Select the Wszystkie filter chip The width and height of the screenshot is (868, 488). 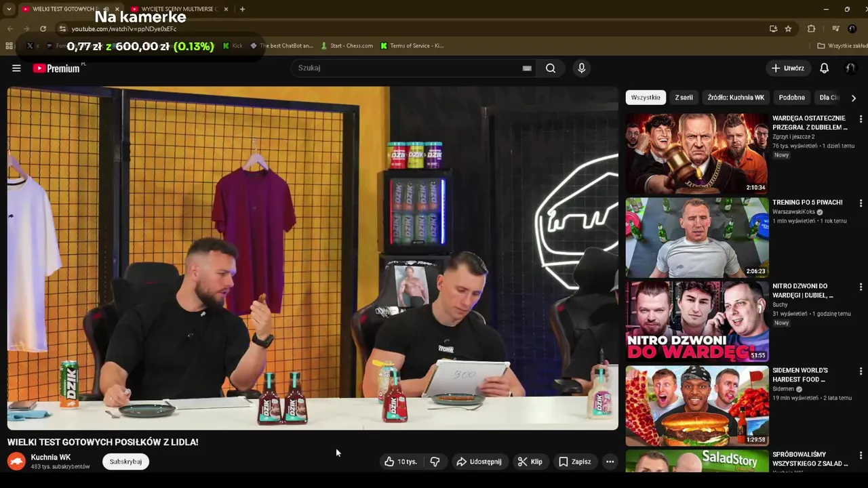(x=646, y=98)
